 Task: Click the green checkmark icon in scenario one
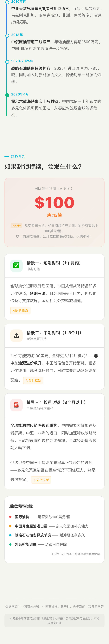point(16,265)
